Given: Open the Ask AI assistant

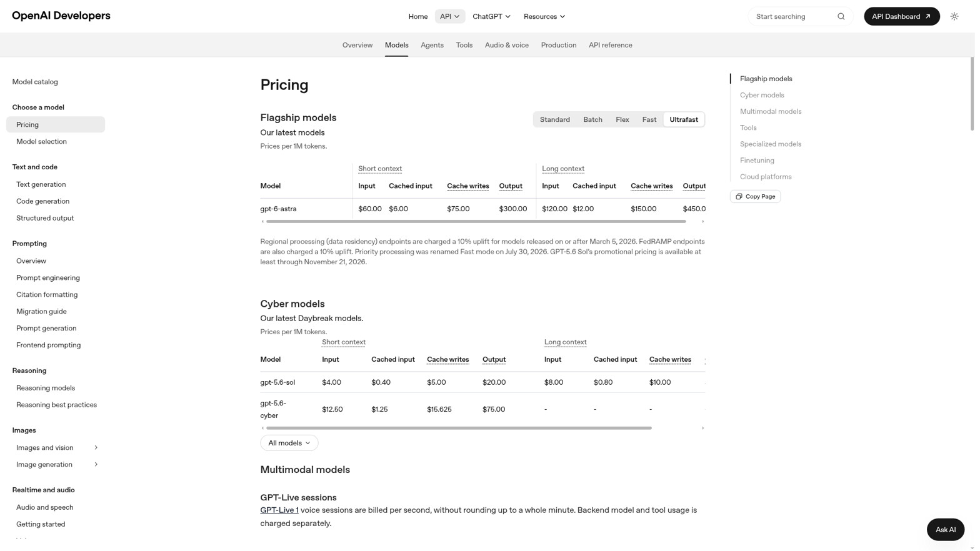Looking at the screenshot, I should (945, 530).
